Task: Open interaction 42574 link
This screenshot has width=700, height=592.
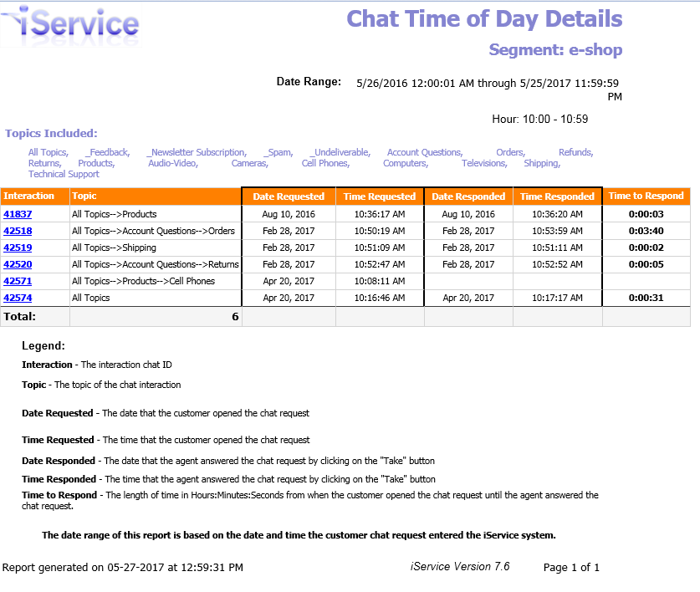Action: pos(18,298)
